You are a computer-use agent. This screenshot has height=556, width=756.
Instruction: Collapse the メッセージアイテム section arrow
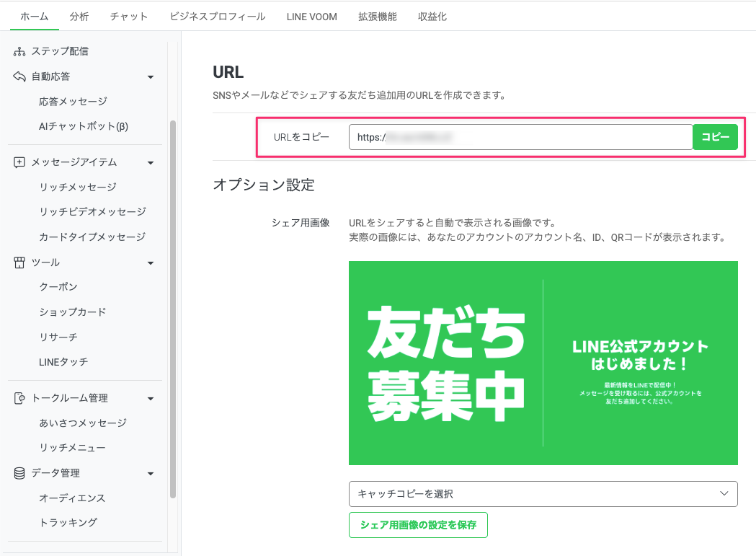click(151, 163)
